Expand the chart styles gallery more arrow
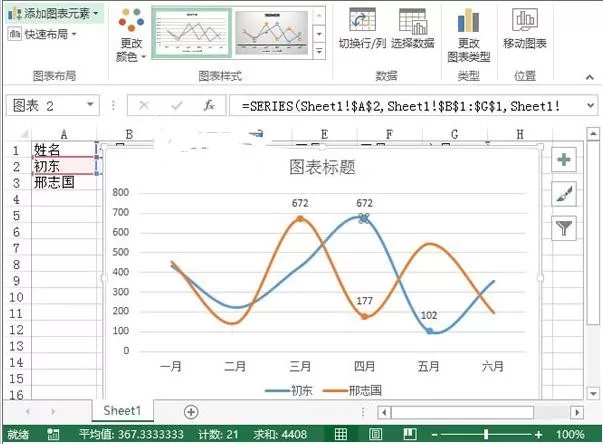The height and width of the screenshot is (444, 603). tap(319, 51)
